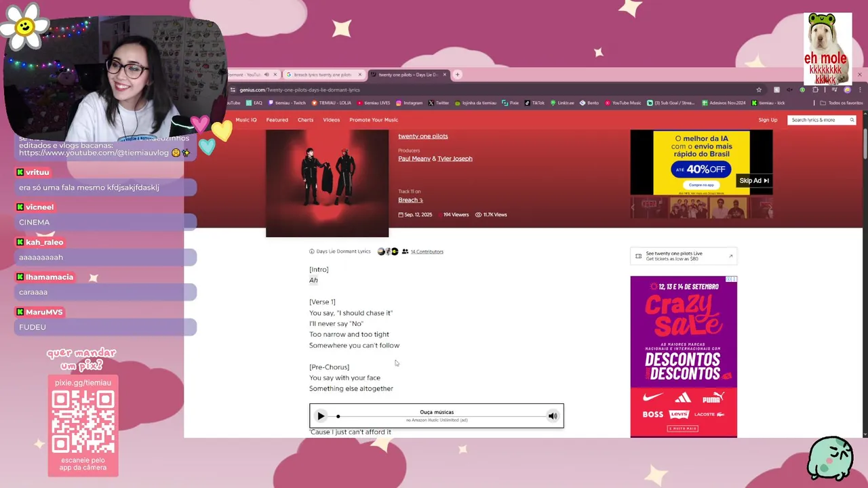Open the twenty one pilots artist link
868x488 pixels.
423,136
